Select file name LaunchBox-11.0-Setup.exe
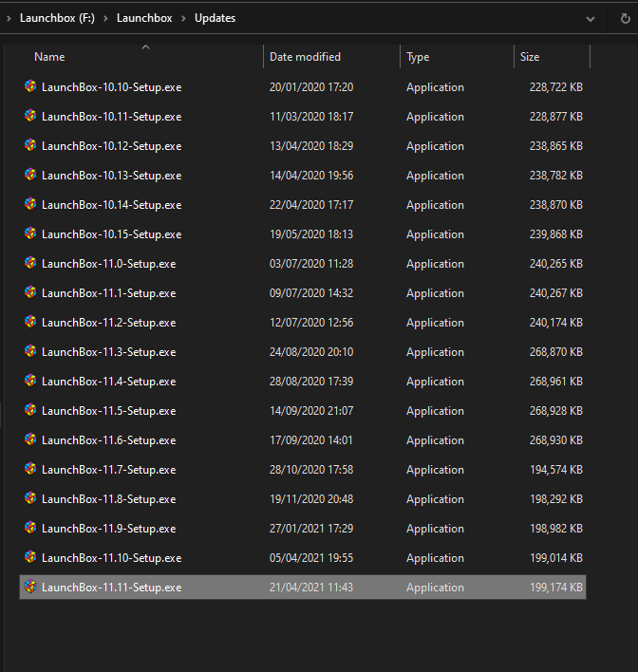The image size is (638, 672). pos(109,264)
